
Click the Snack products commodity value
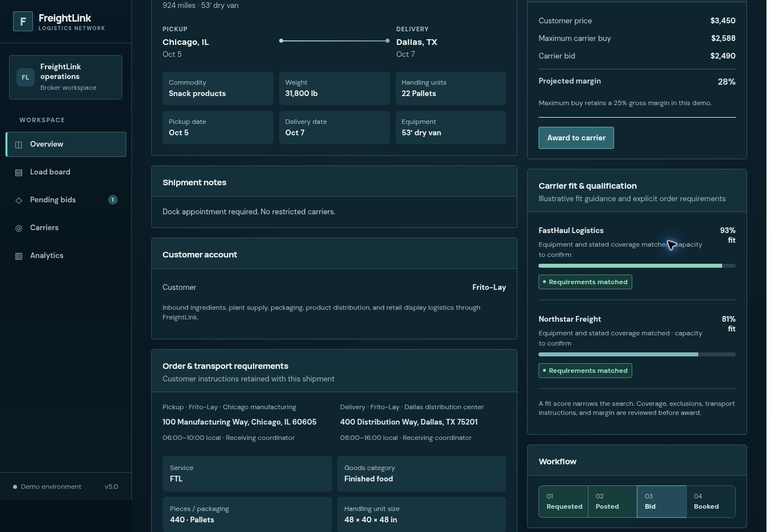pyautogui.click(x=197, y=93)
